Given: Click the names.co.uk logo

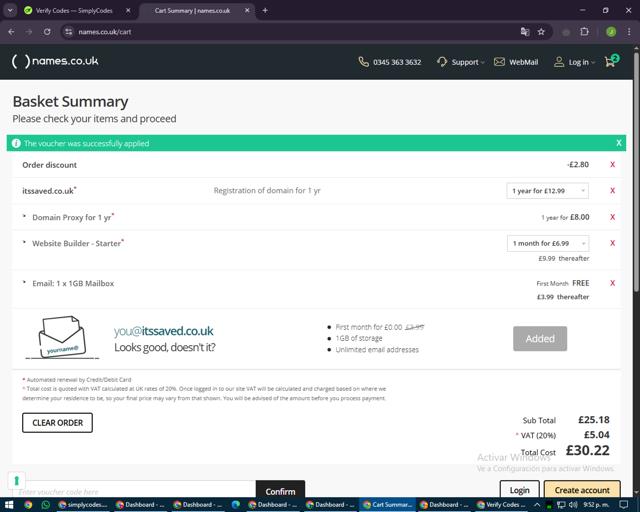Looking at the screenshot, I should pyautogui.click(x=55, y=61).
